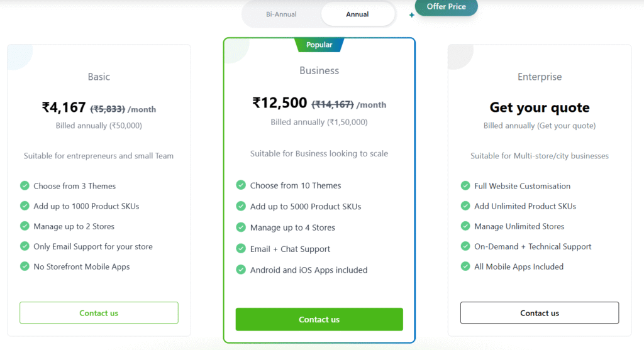The image size is (644, 350).
Task: Click the Basic plan title
Action: coord(99,77)
